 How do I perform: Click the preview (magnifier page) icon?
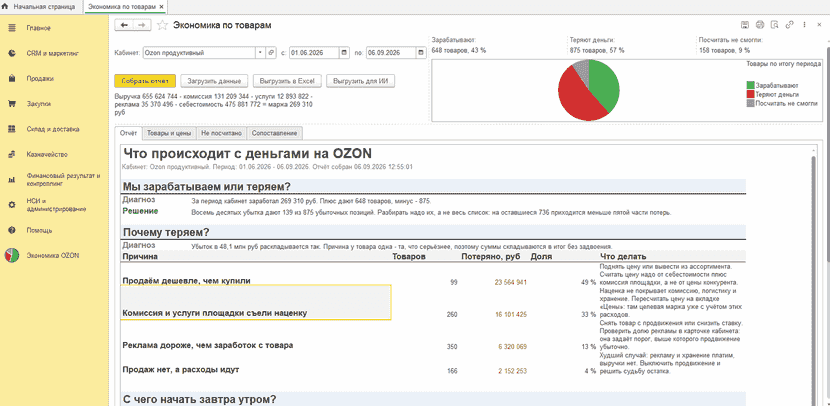(775, 25)
